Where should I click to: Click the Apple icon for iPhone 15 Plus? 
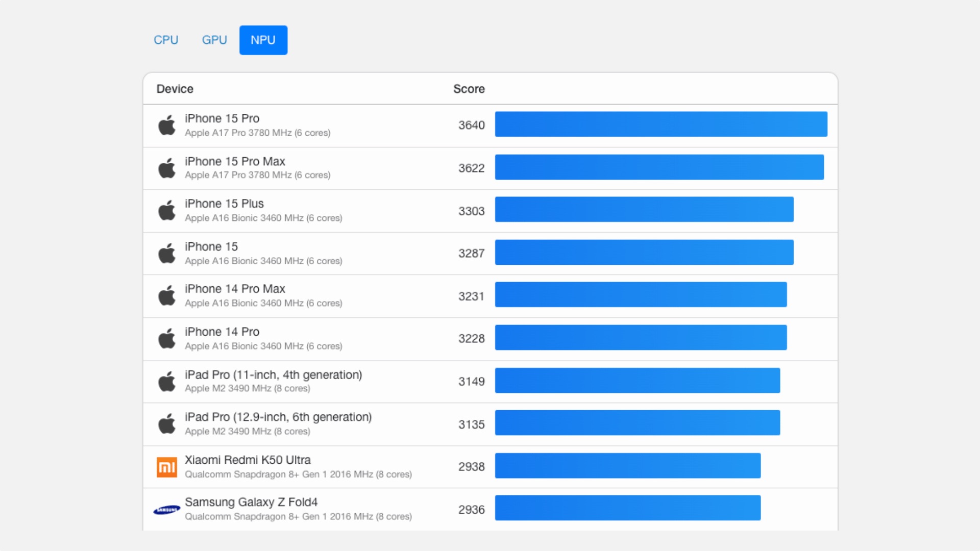pos(167,211)
